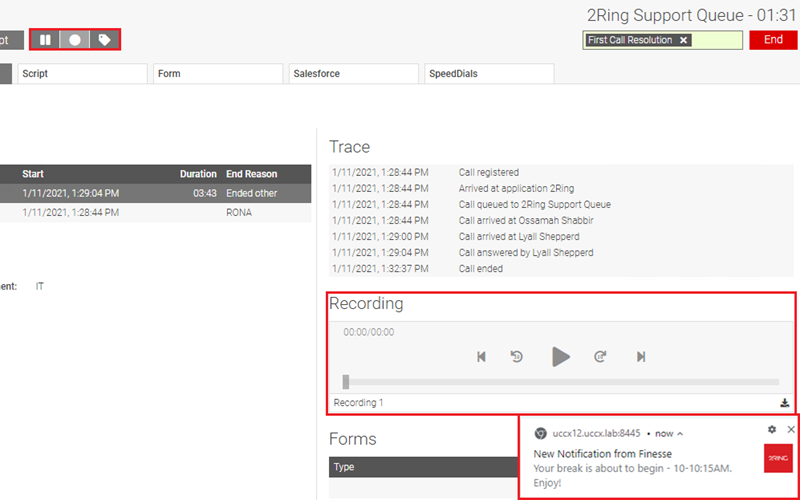Download Recording 1
Screen dimensions: 800x500
(785, 403)
